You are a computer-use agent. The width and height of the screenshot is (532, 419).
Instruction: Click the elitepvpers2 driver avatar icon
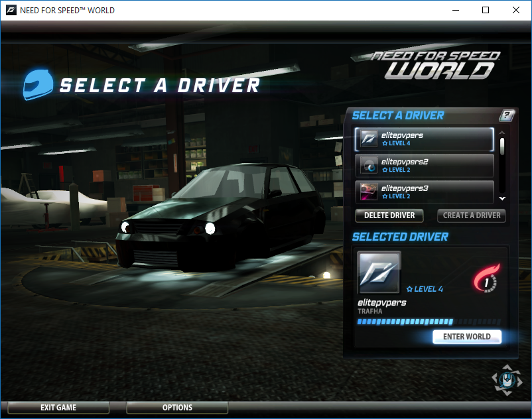coord(369,165)
